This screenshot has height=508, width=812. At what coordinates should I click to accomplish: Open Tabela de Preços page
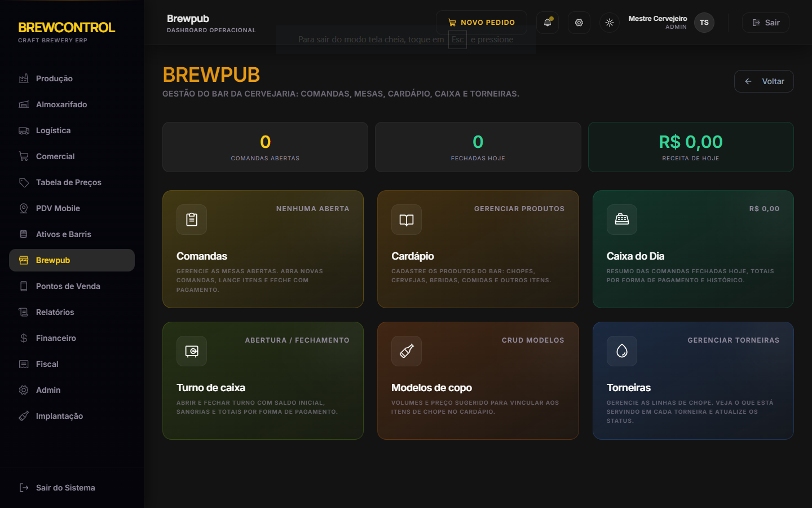point(72,182)
